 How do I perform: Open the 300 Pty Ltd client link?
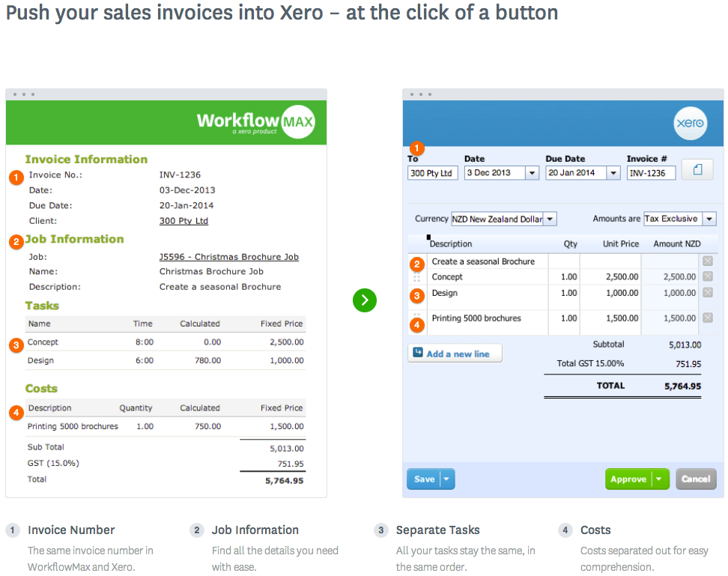tap(183, 221)
